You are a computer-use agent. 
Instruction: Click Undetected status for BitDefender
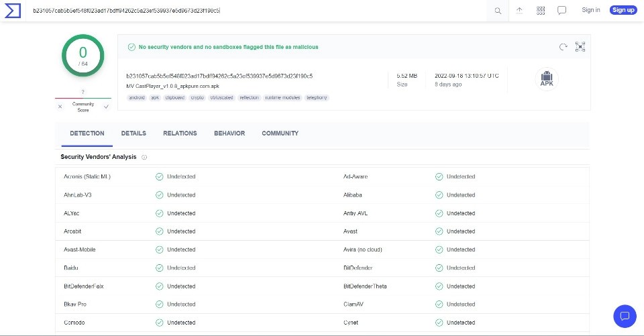click(x=461, y=268)
